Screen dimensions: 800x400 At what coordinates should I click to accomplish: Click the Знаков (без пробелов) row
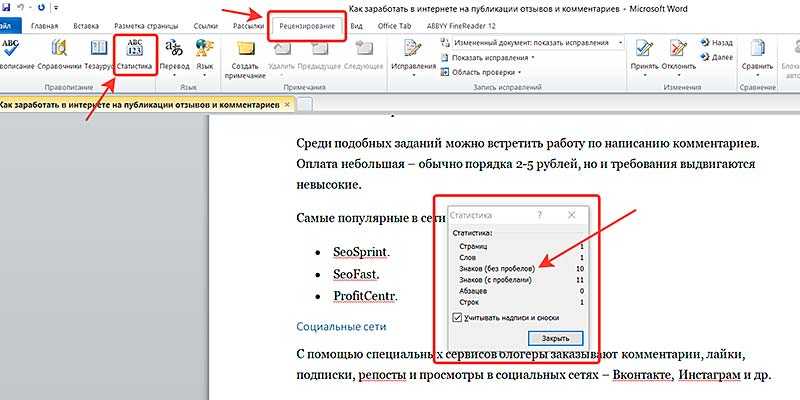coord(521,268)
